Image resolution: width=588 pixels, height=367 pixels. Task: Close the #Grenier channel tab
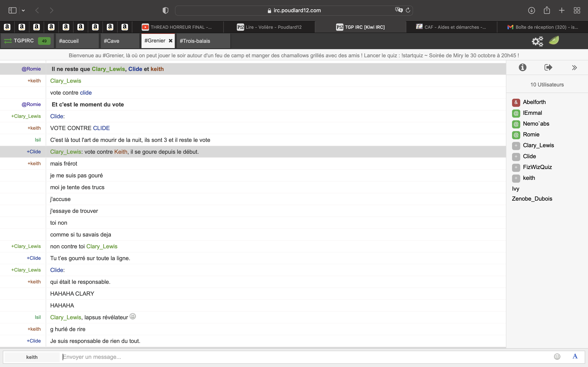pos(170,41)
